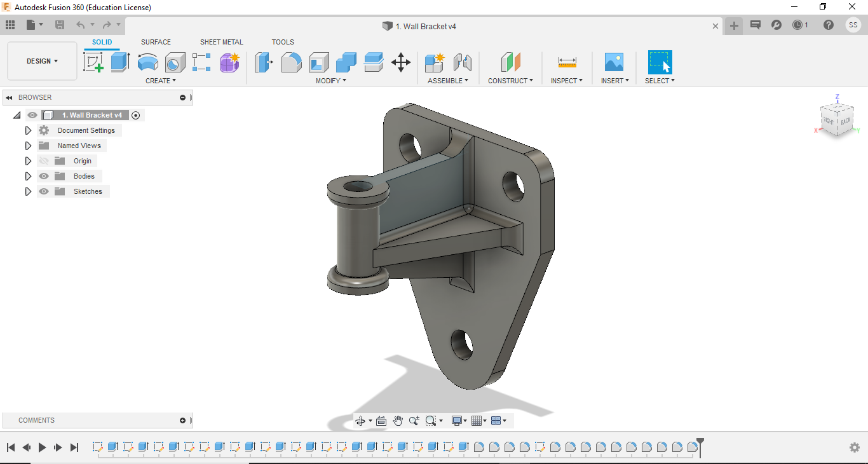Open the CREATE dropdown menu
This screenshot has width=868, height=464.
coord(161,81)
